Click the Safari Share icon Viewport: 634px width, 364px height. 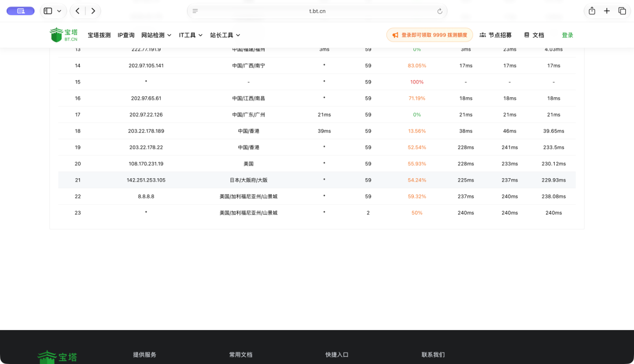pos(592,11)
